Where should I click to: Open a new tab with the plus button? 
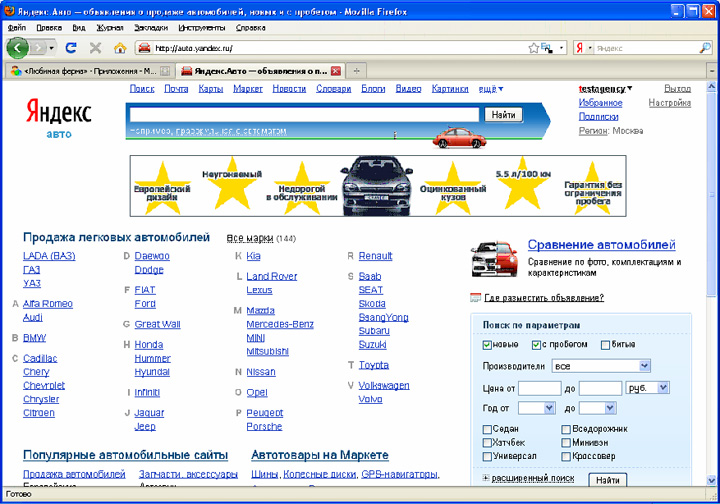(x=357, y=71)
